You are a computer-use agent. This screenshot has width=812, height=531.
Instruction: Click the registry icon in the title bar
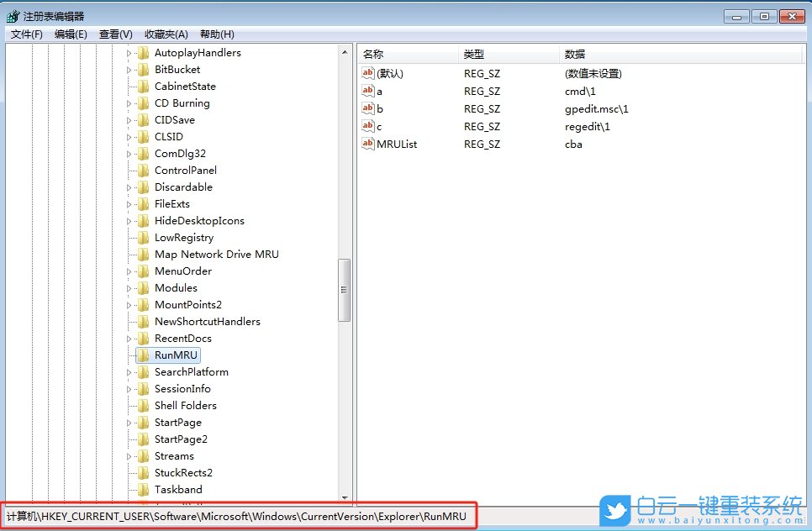pos(13,14)
